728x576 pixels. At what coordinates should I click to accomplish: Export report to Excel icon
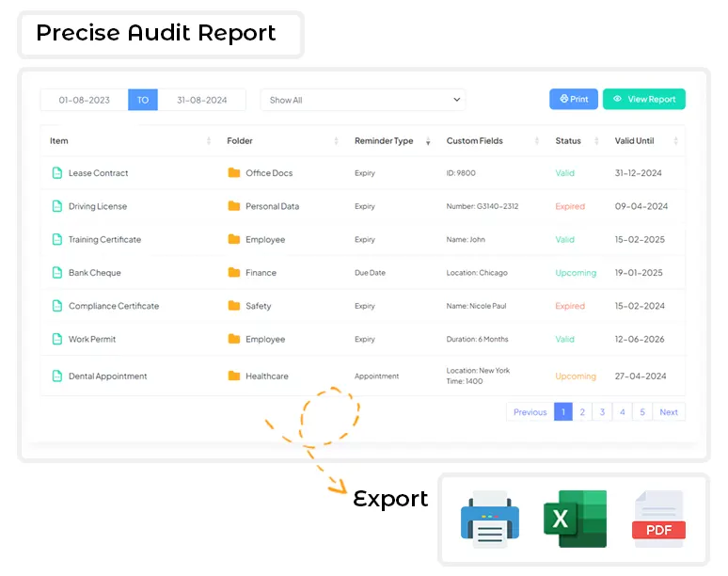(576, 519)
